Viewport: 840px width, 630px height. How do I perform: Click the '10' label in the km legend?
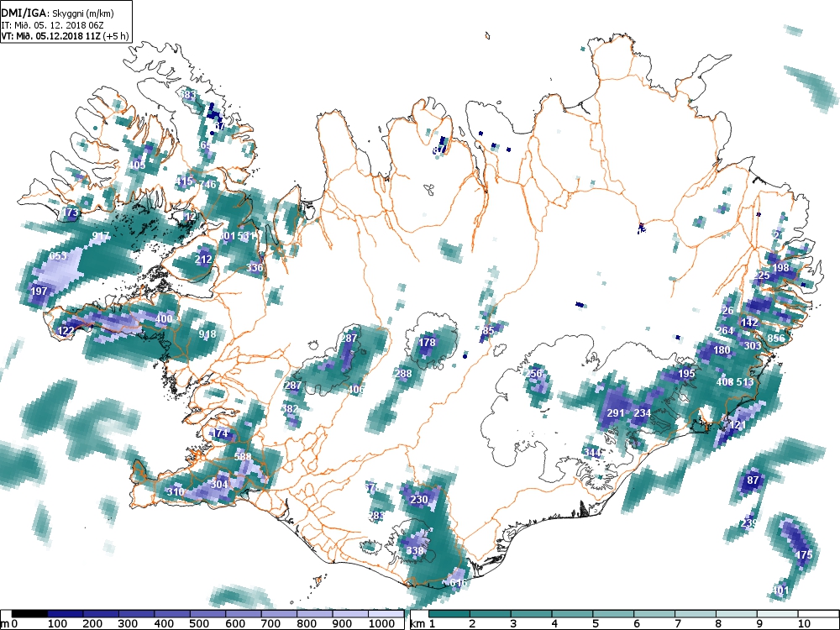(802, 623)
